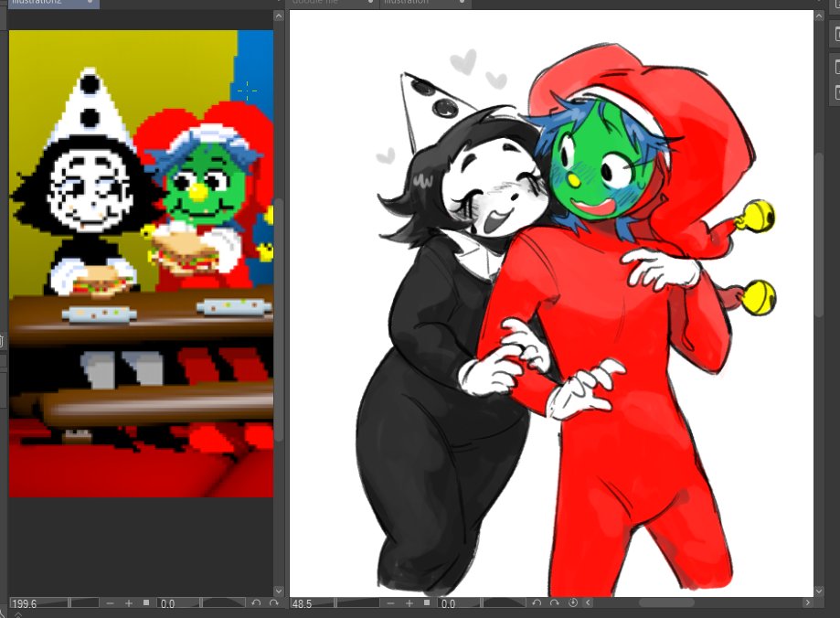
Task: Click scroll-up arrow of right canvas
Action: [x=819, y=16]
